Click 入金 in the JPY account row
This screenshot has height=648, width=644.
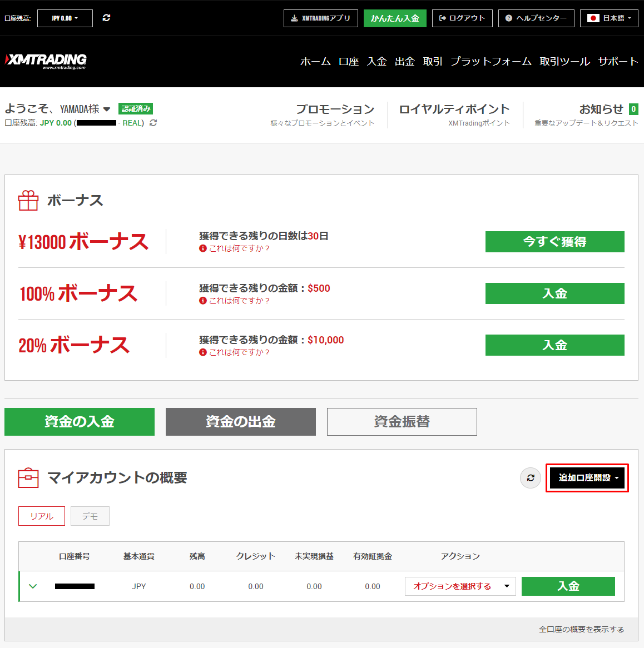click(x=568, y=586)
